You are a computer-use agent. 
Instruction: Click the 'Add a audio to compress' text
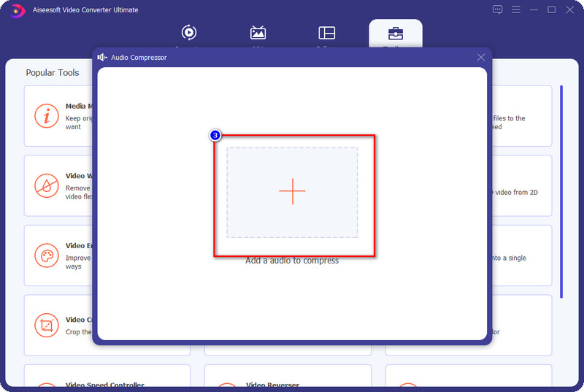[292, 261]
